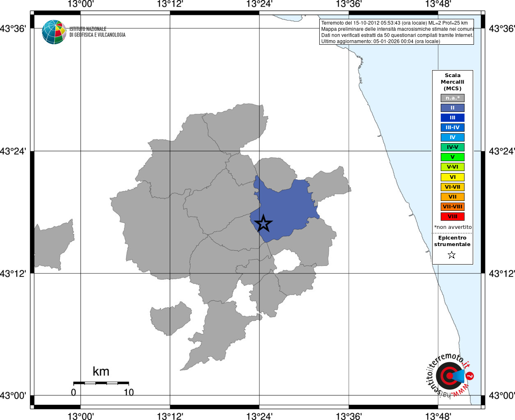Screen dimensions: 515x420
Task: Click the scale bar '10' label
Action: (129, 393)
